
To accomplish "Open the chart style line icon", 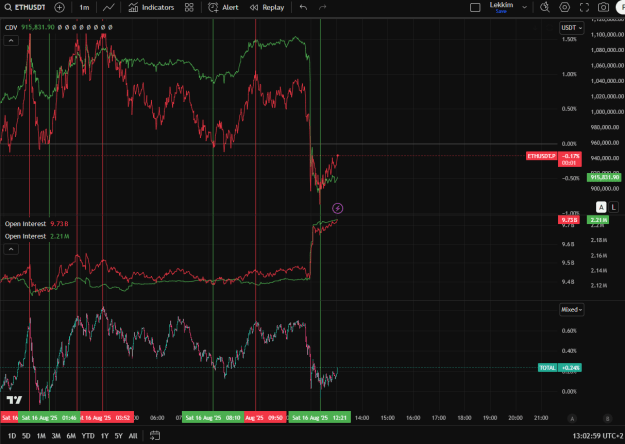I will coord(108,7).
